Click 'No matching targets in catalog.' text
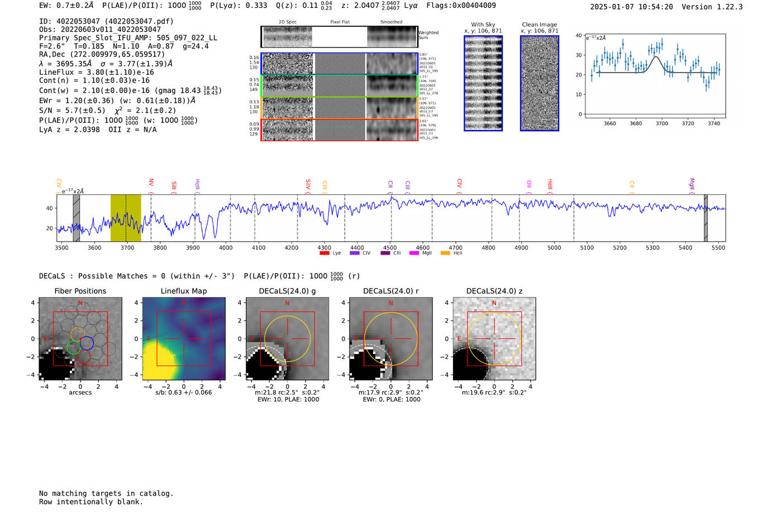This screenshot has width=782, height=532. click(106, 493)
